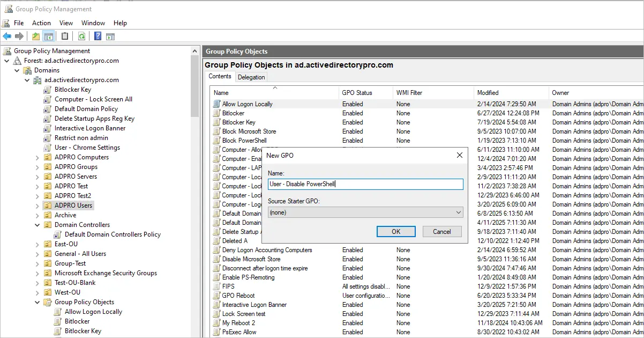Viewport: 644px width, 338px height.
Task: Sort list by GPO Status column header
Action: tap(366, 93)
